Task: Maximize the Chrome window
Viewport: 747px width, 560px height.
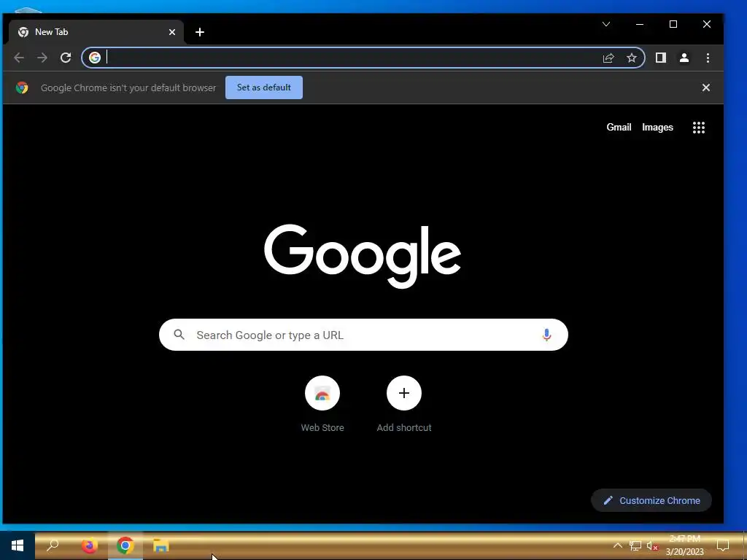Action: coord(673,24)
